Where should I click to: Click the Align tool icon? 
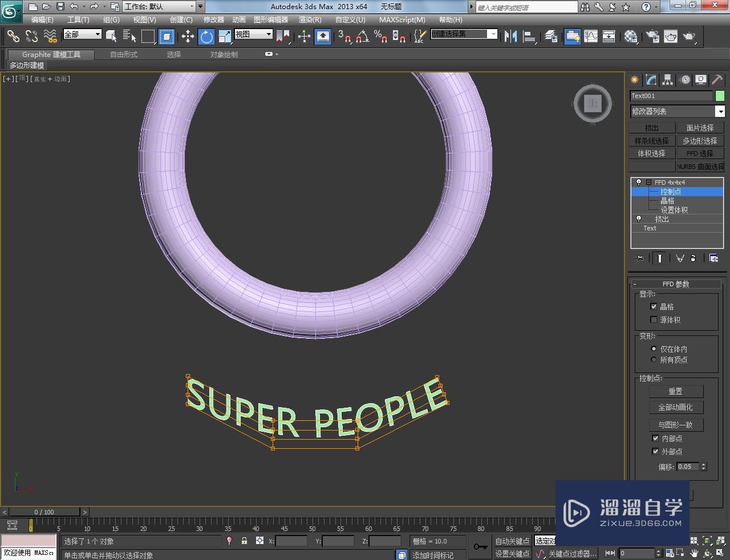(x=530, y=36)
